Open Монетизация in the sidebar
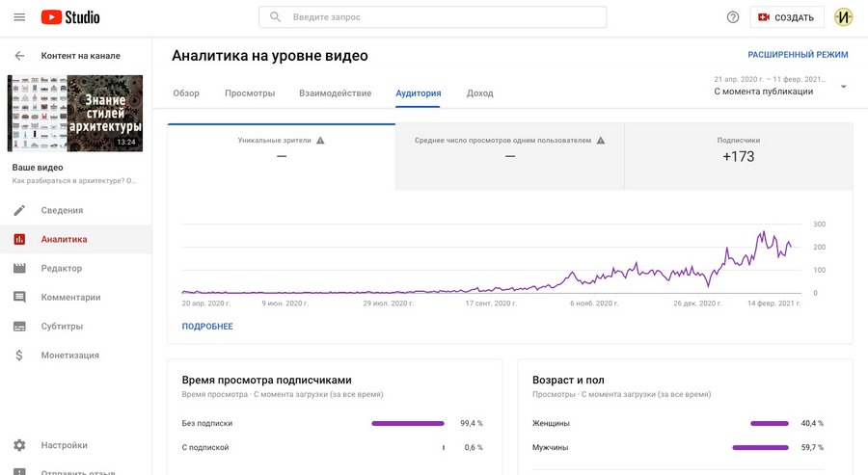Viewport: 868px width, 475px height. coord(69,355)
